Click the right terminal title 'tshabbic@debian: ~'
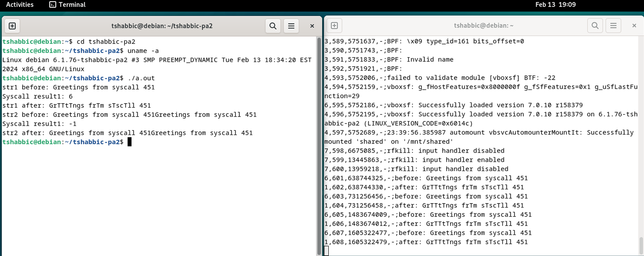Viewport: 644px width, 256px height. (x=484, y=26)
